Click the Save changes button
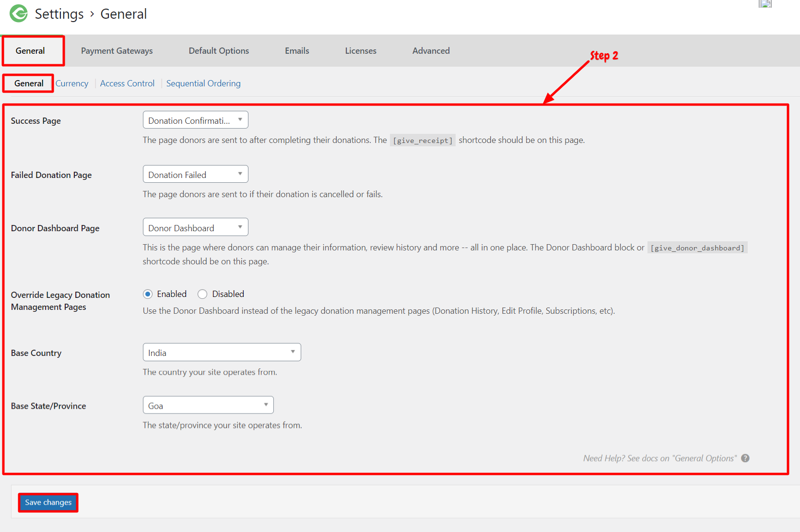Image resolution: width=800 pixels, height=532 pixels. (48, 502)
